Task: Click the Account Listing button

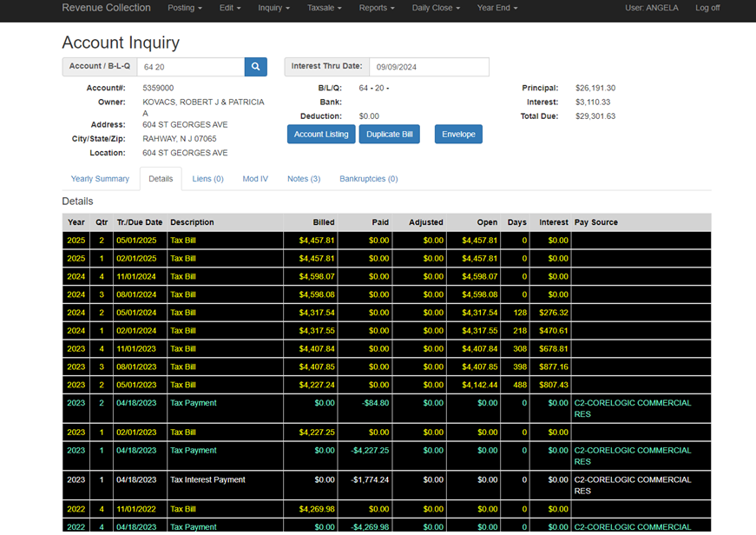Action: [x=321, y=134]
